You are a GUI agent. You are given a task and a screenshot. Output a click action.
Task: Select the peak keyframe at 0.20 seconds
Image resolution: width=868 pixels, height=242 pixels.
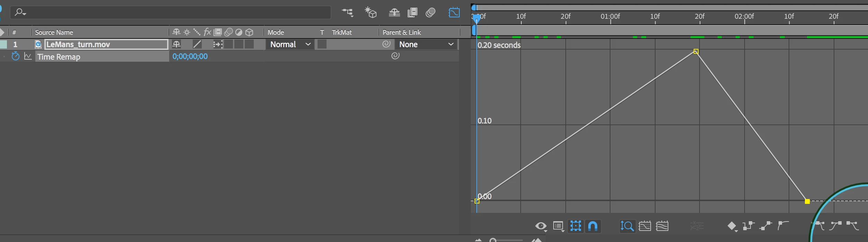click(x=696, y=51)
